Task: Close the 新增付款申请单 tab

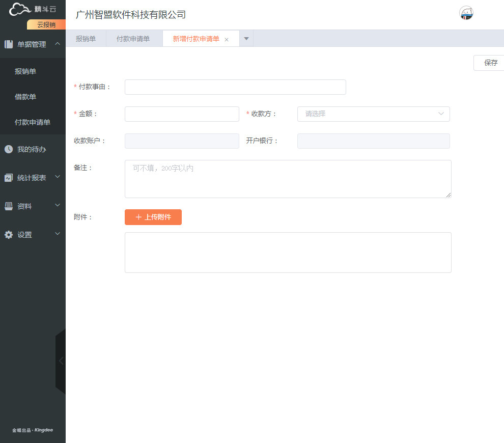Action: tap(227, 40)
